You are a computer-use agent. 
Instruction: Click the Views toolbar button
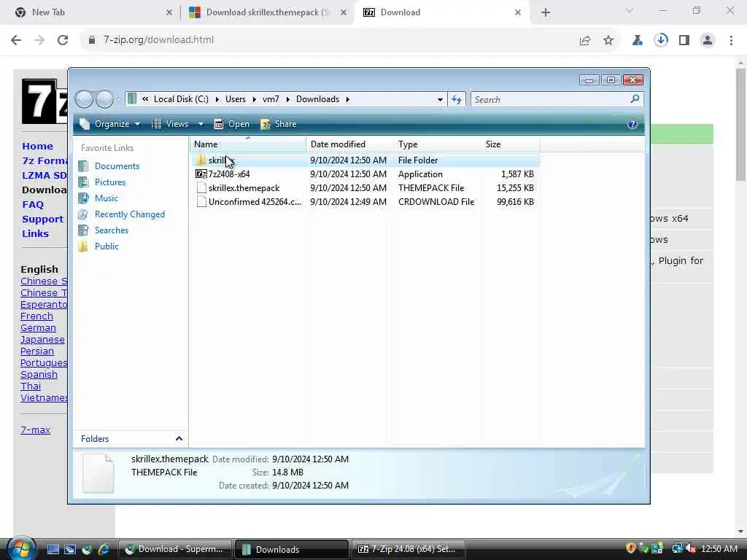tap(170, 124)
